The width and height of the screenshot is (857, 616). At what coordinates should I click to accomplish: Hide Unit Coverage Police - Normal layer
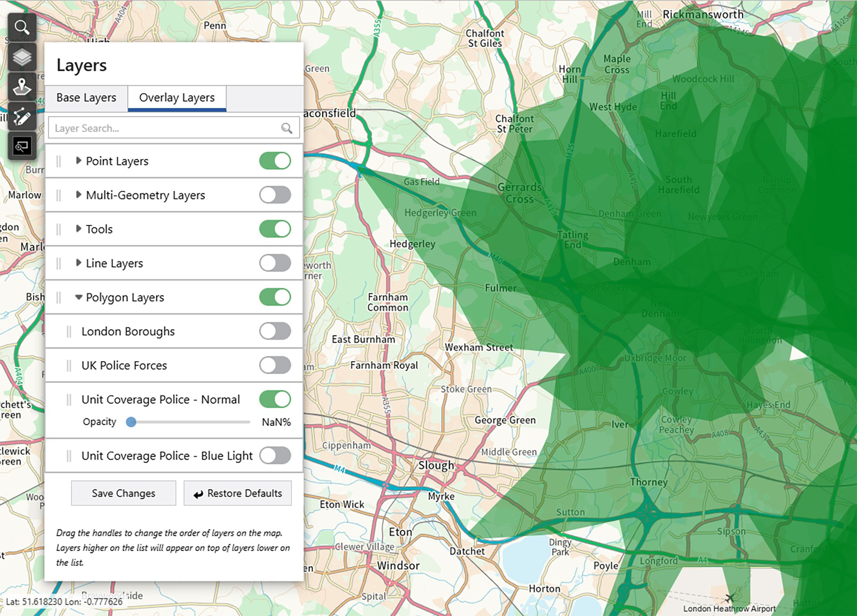point(275,399)
